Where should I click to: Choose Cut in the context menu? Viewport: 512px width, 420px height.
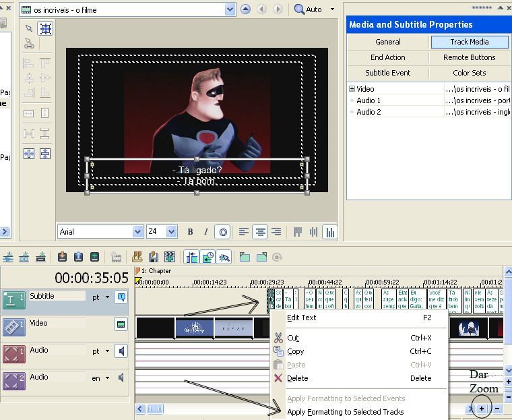pos(359,338)
